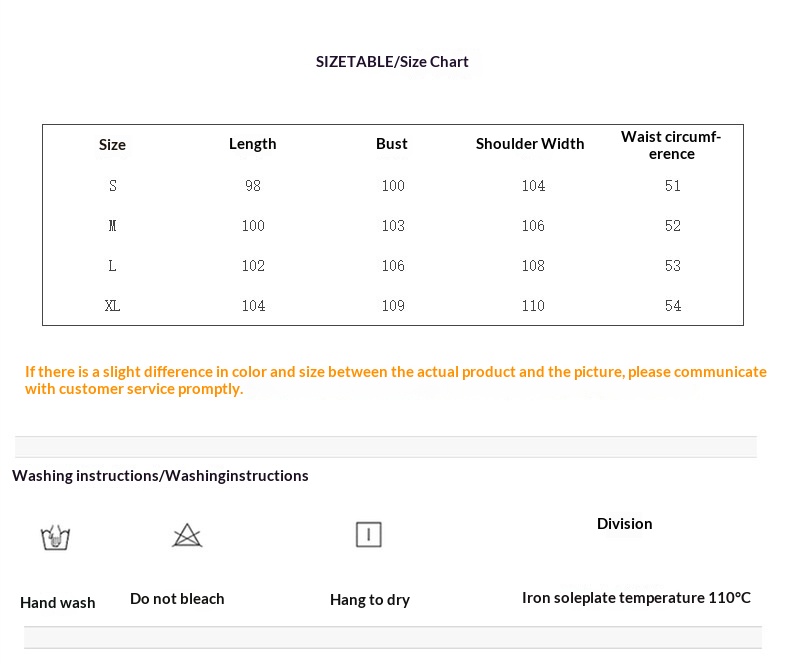Click size S row label
The height and width of the screenshot is (664, 790).
click(x=113, y=186)
